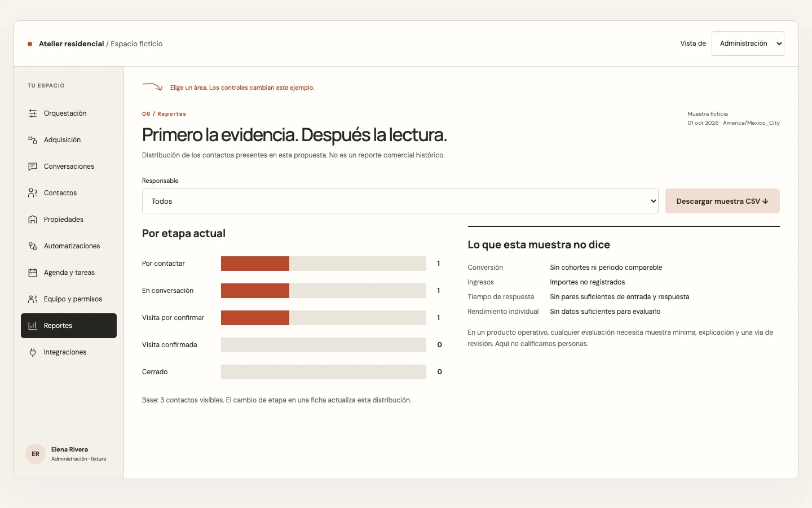Image resolution: width=812 pixels, height=508 pixels.
Task: Click the Integraciones plug icon
Action: coord(33,352)
